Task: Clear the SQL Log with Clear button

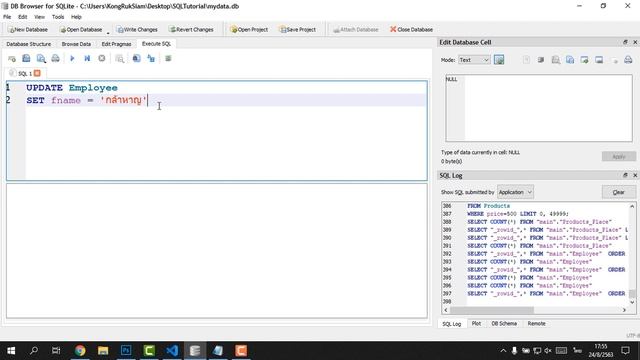Action: pyautogui.click(x=618, y=192)
